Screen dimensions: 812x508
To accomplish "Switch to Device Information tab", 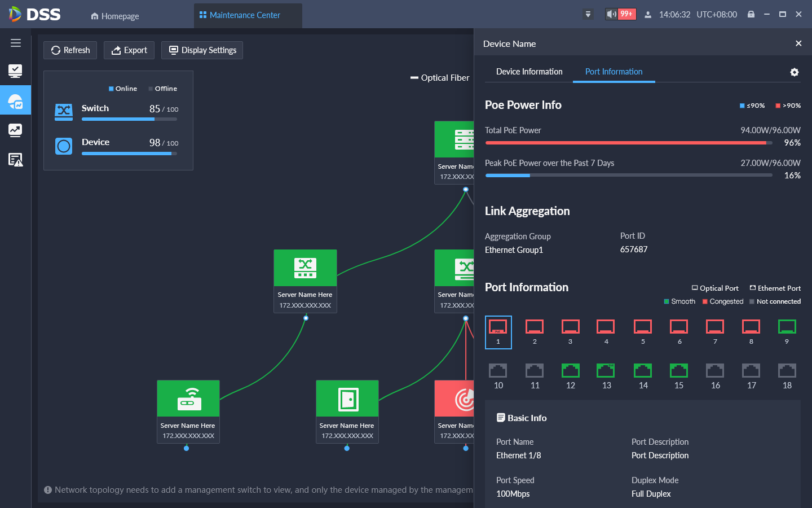I will pos(529,72).
